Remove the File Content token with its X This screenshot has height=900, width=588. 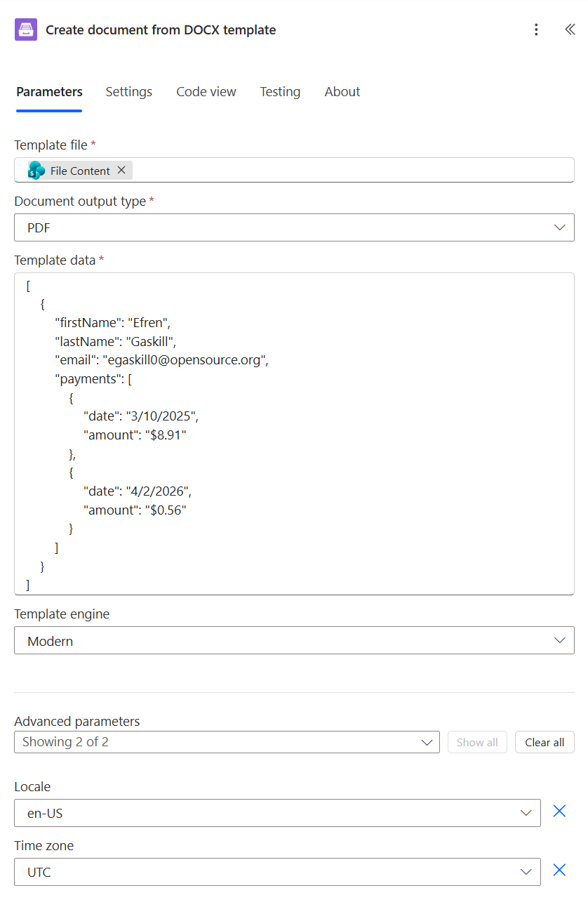click(121, 170)
